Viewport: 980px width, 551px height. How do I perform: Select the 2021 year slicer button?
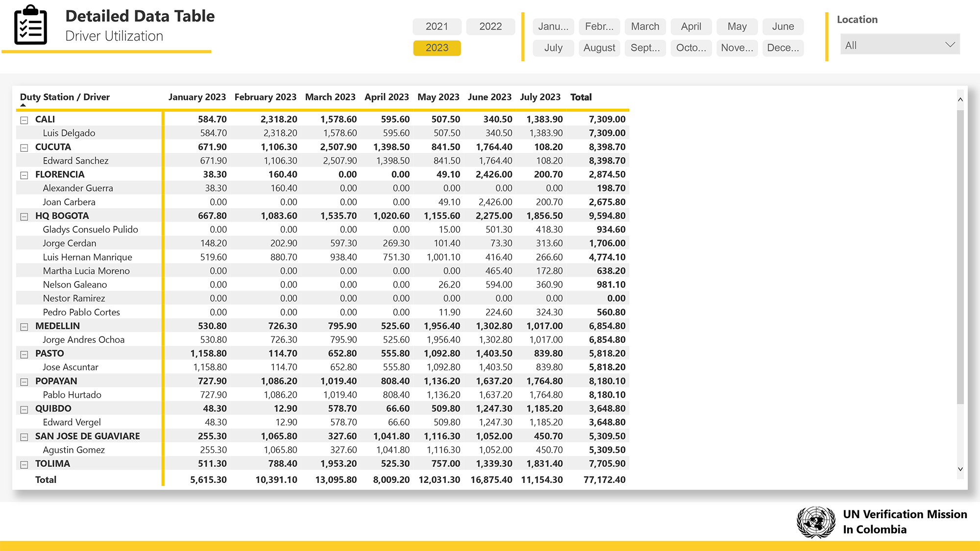(437, 26)
